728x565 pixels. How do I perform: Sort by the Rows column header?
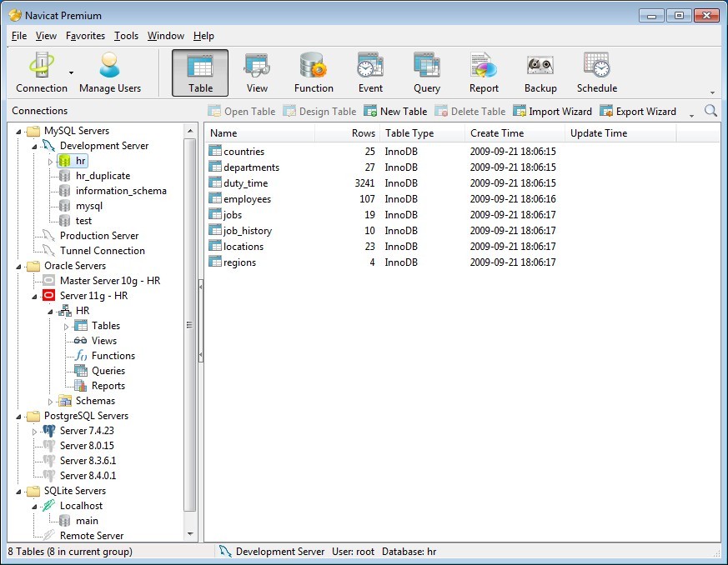click(363, 133)
